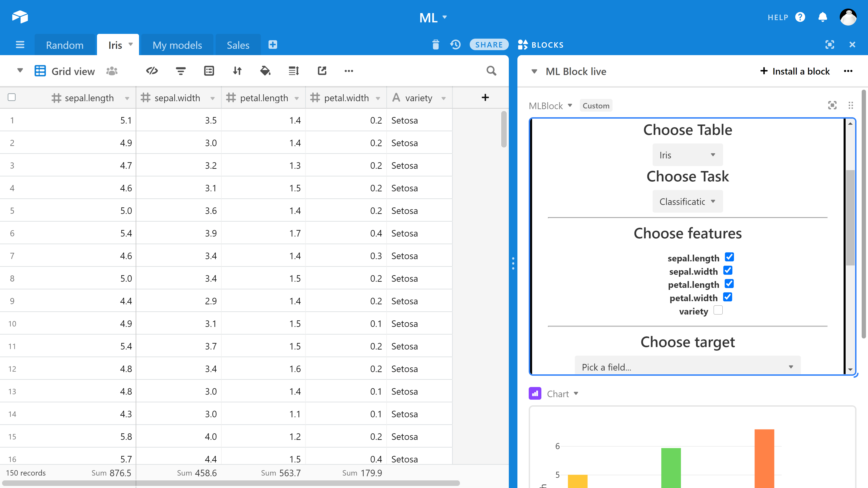The height and width of the screenshot is (488, 868).
Task: Open the Classification task dropdown
Action: pyautogui.click(x=687, y=201)
